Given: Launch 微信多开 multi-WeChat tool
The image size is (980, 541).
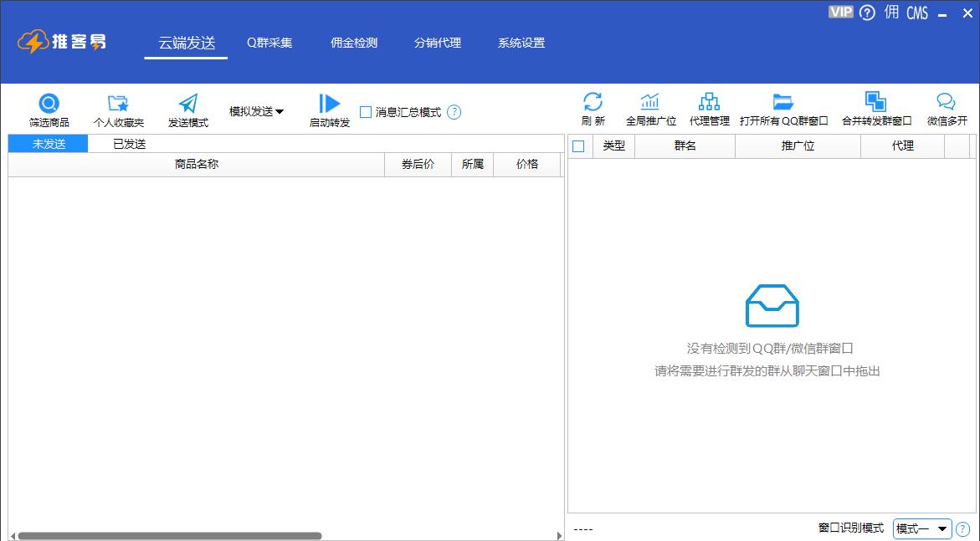Looking at the screenshot, I should point(946,102).
